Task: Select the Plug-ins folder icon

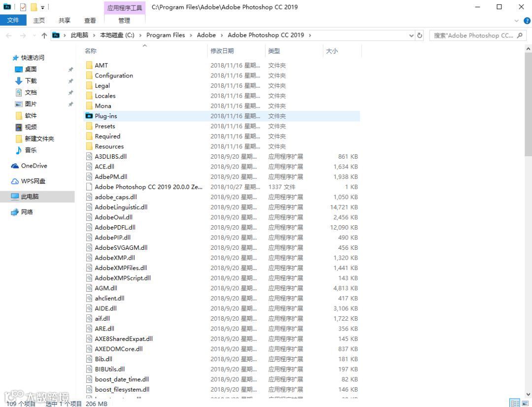Action: 89,116
